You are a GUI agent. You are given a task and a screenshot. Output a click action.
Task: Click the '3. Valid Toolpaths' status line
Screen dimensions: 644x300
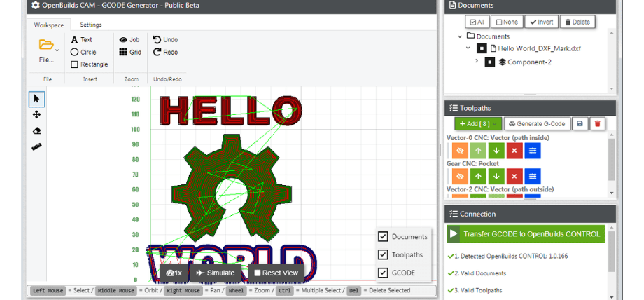[478, 290]
